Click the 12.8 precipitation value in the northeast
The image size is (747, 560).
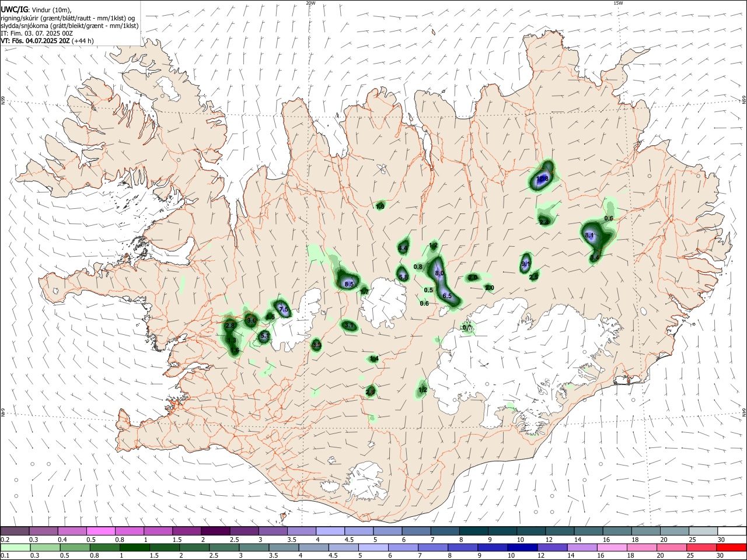(x=543, y=179)
